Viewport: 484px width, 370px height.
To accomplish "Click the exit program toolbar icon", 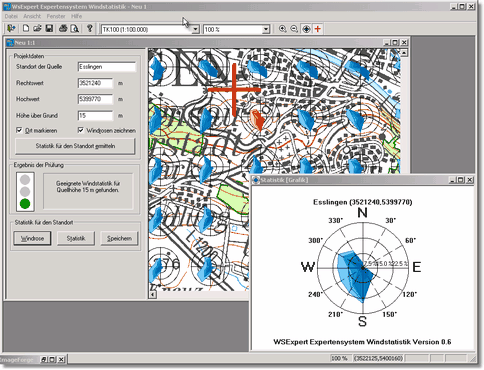I will point(11,29).
